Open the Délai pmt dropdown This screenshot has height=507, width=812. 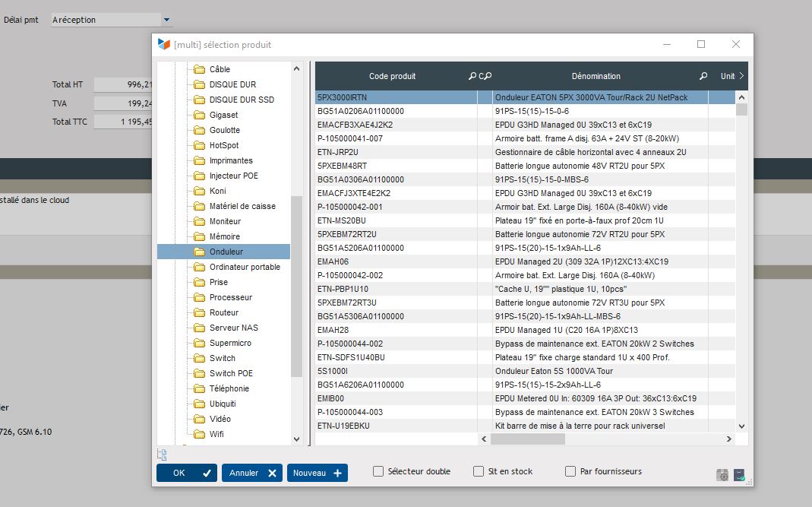pyautogui.click(x=167, y=20)
